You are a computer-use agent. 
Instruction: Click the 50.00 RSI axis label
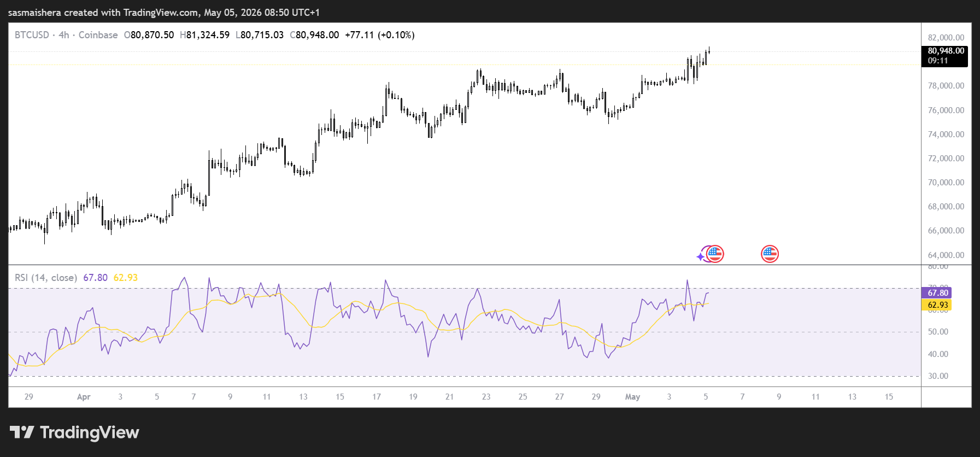click(x=938, y=332)
